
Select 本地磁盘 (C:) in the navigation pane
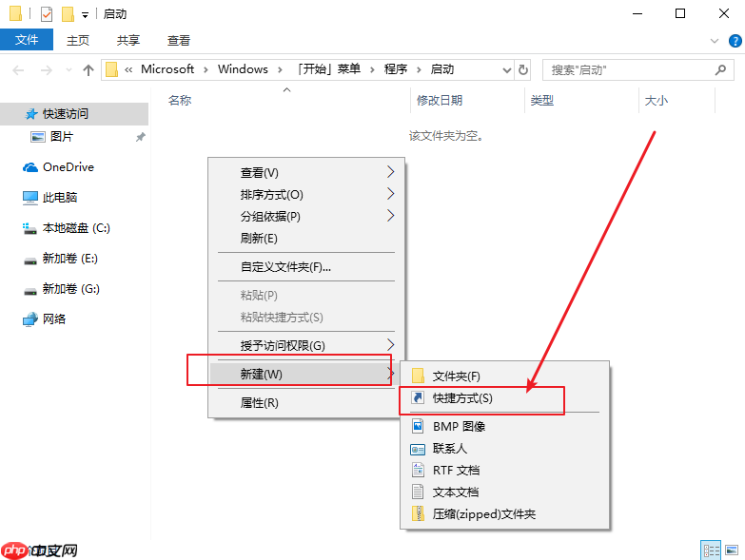(x=74, y=228)
